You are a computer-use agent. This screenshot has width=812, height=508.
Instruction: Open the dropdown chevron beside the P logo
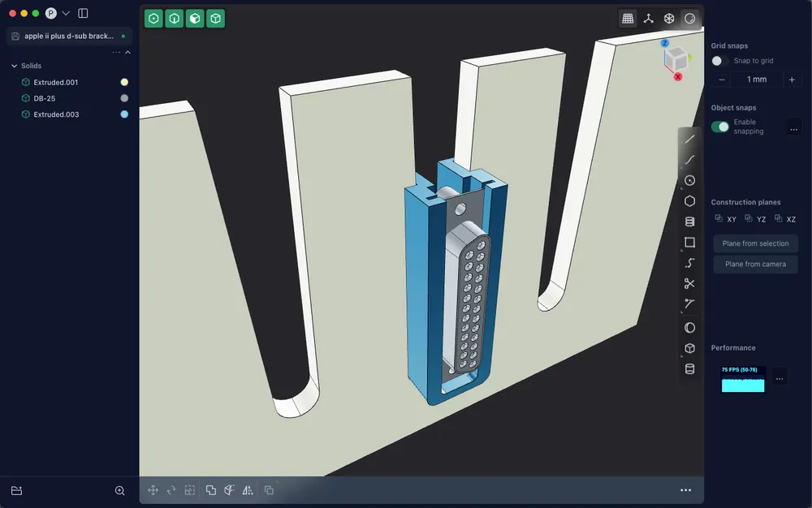point(66,14)
